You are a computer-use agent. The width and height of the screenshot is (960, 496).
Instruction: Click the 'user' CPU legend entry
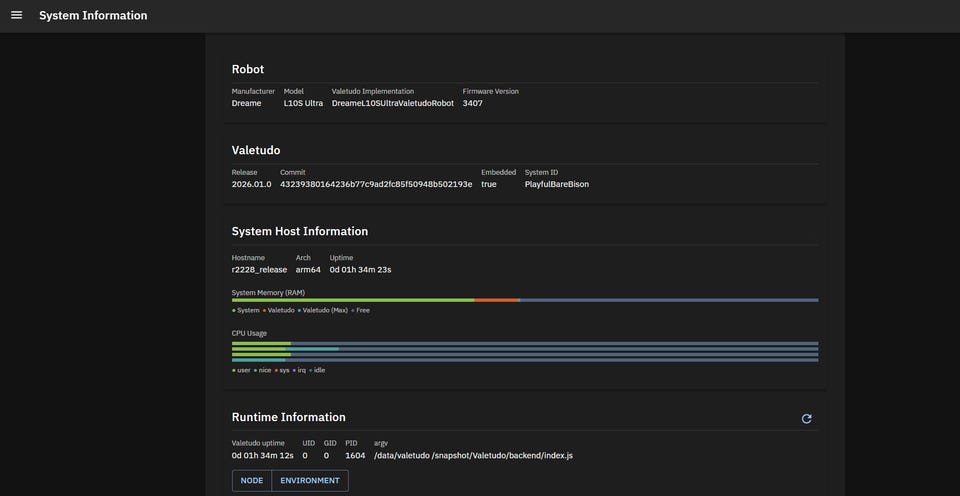point(243,370)
